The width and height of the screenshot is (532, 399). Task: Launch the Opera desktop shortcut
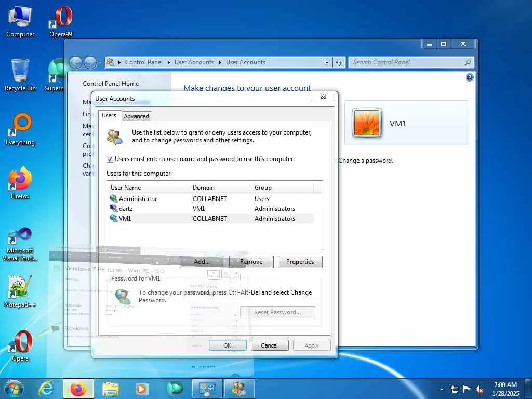20,345
